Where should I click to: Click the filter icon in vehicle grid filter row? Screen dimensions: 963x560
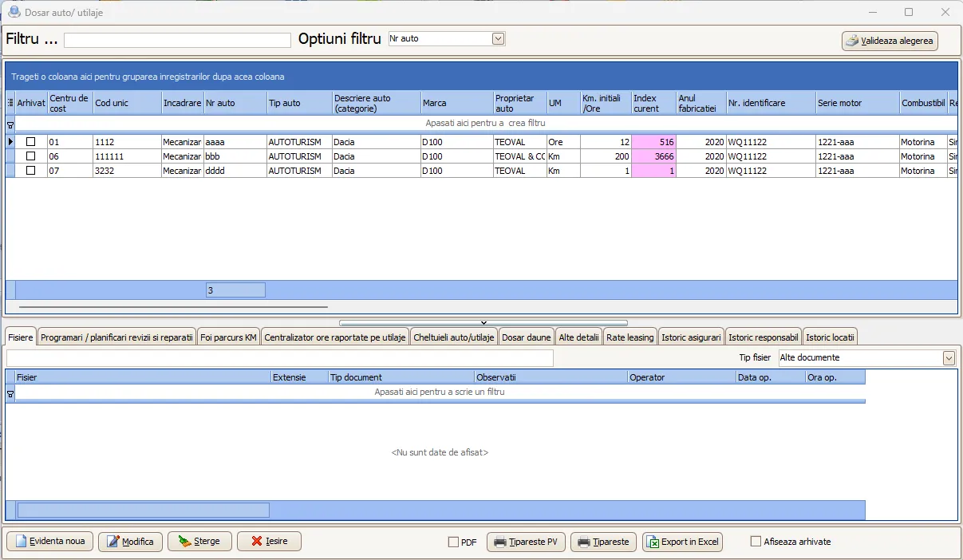pos(10,124)
